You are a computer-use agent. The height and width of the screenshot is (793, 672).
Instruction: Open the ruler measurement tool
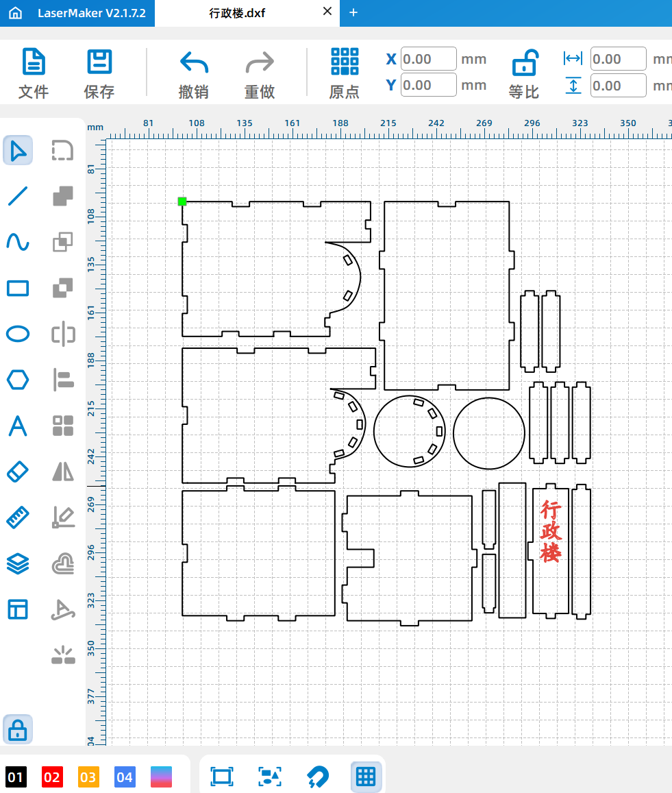(x=18, y=517)
